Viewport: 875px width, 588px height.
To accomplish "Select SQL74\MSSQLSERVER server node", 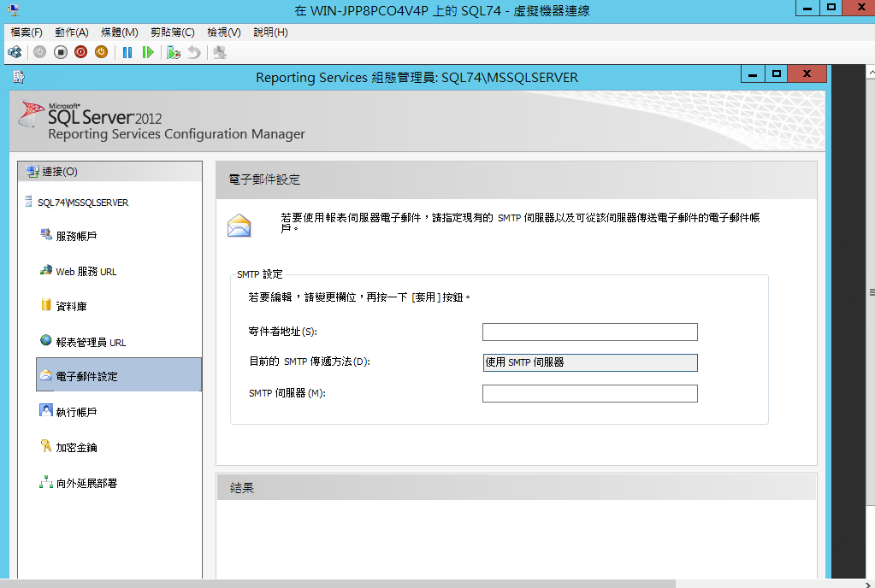I will [83, 203].
